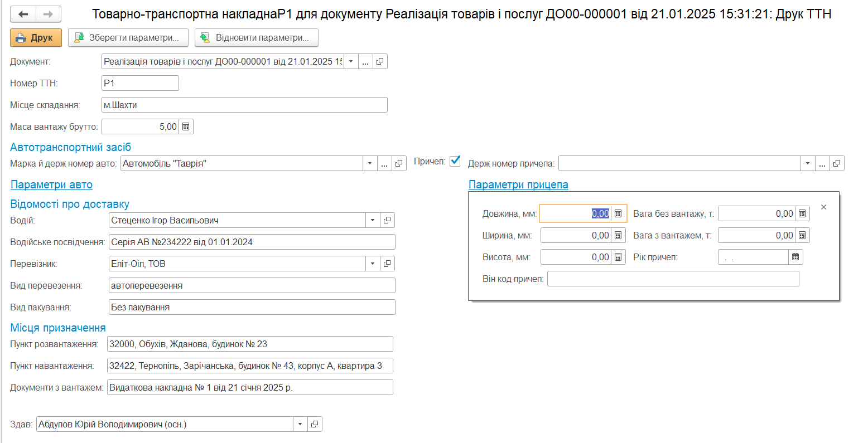The image size is (868, 443).
Task: Click the Пункт навантаження field
Action: (250, 366)
